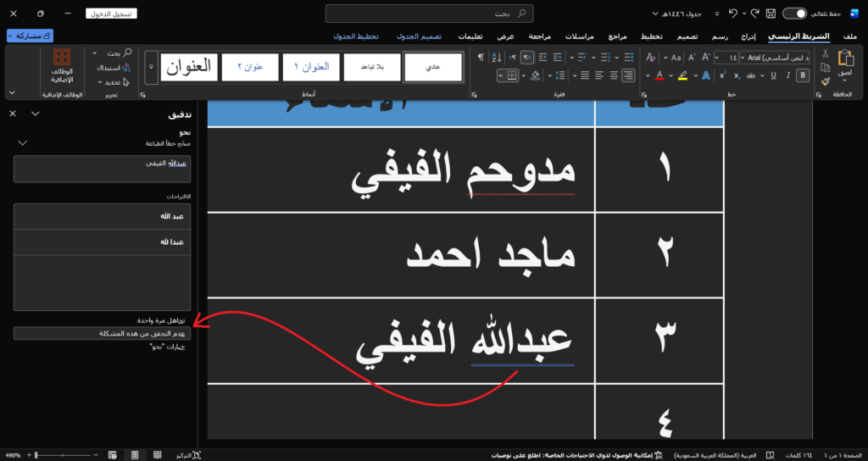Open the Insert (إدراج) ribbon tab
Image resolution: width=868 pixels, height=461 pixels.
tap(748, 36)
